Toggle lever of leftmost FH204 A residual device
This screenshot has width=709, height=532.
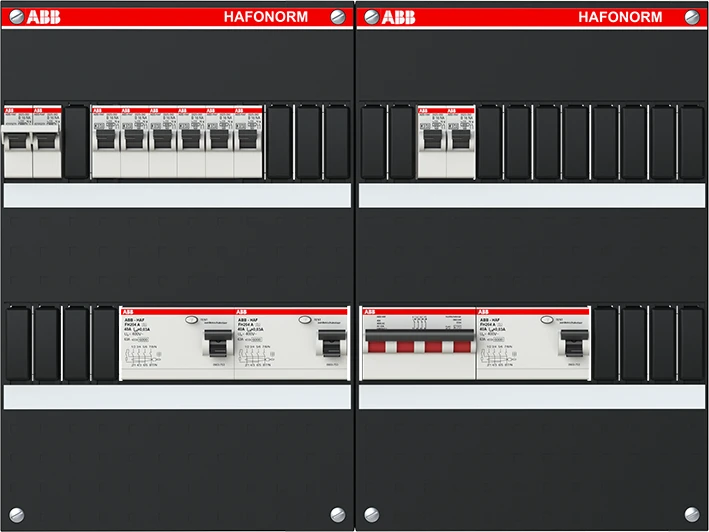(213, 345)
